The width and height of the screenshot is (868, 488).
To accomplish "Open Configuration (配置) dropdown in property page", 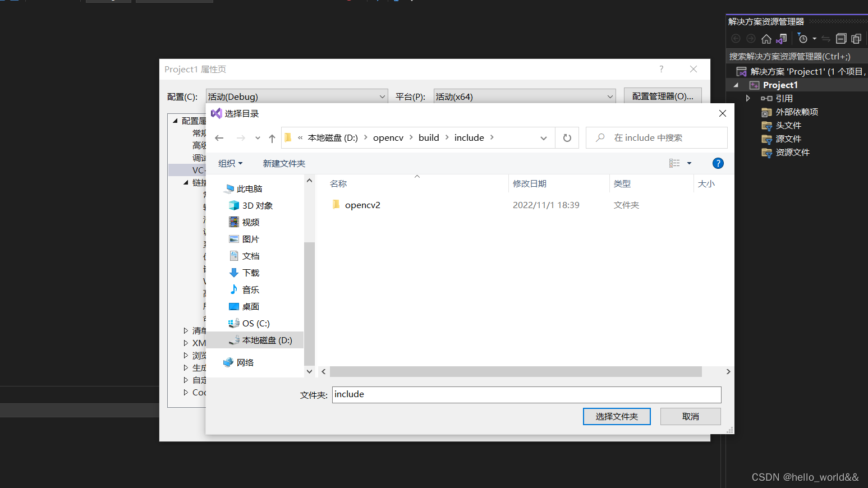I will click(297, 96).
